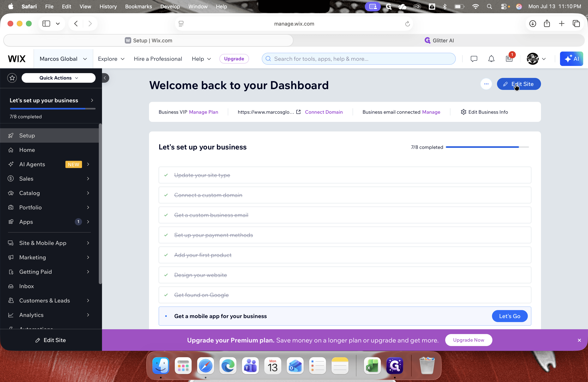This screenshot has height=382, width=588.
Task: Open the notifications bell
Action: click(491, 59)
